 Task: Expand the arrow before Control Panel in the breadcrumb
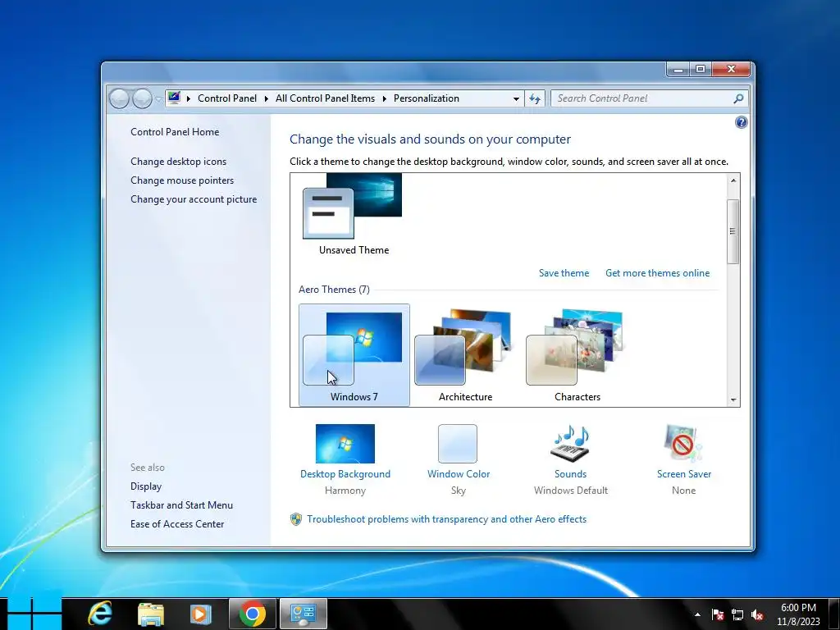point(189,98)
